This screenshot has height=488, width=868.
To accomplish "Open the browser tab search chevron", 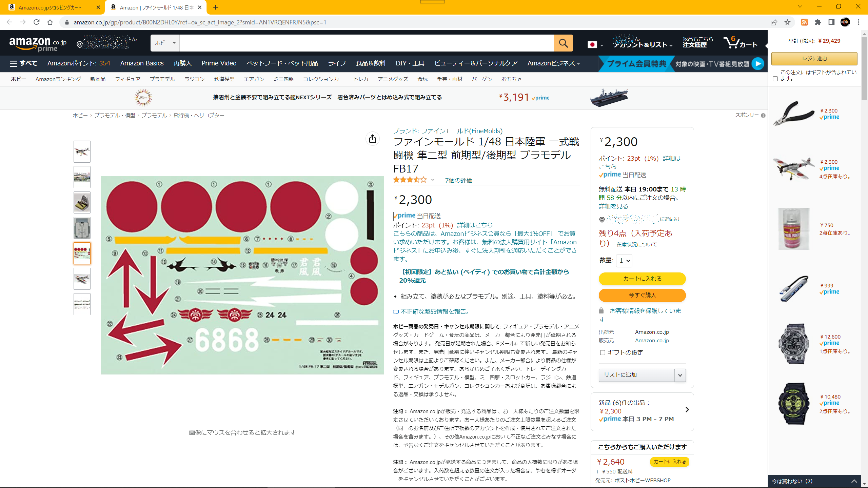I will coord(800,6).
